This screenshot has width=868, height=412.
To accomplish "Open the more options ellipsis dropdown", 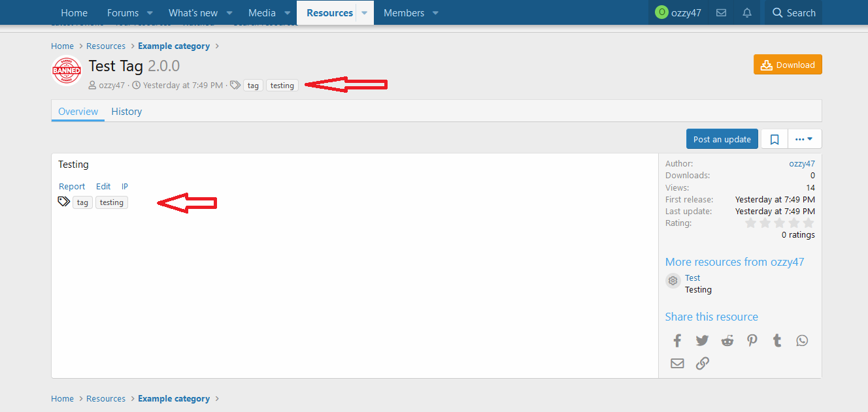I will pyautogui.click(x=805, y=139).
